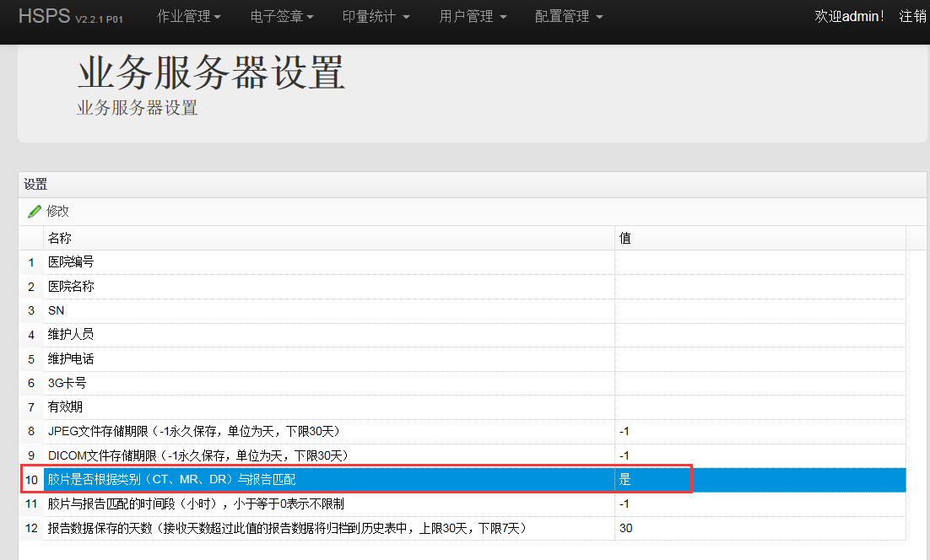Viewport: 930px width, 560px height.
Task: Click the 注销 logout link
Action: tap(912, 17)
